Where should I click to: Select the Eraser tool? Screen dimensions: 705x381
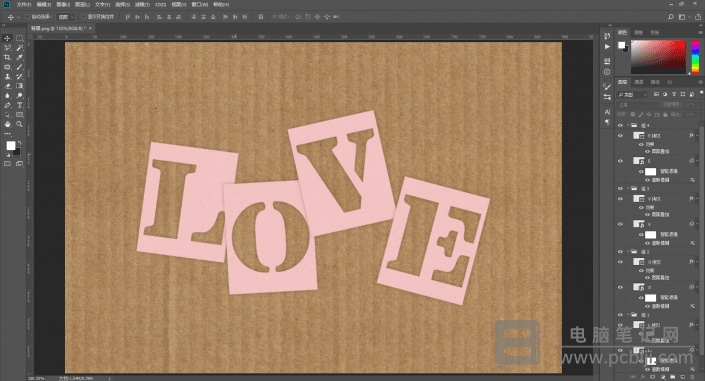[x=7, y=86]
